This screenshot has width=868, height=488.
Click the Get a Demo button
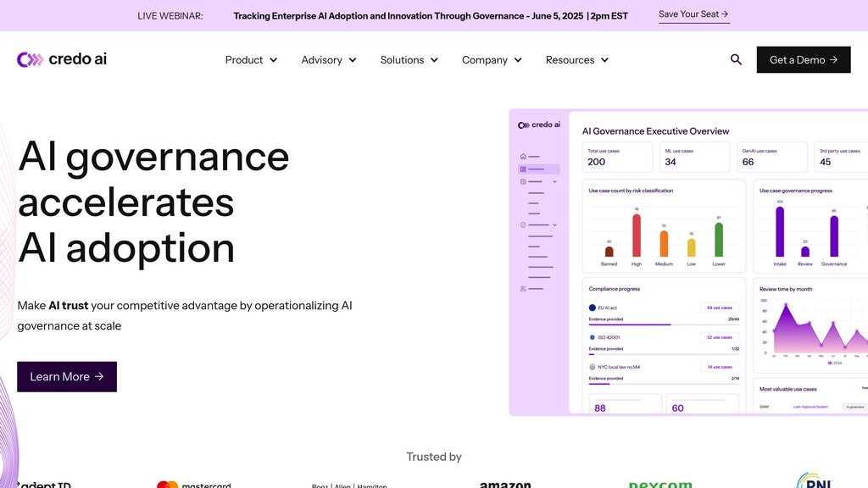[803, 60]
